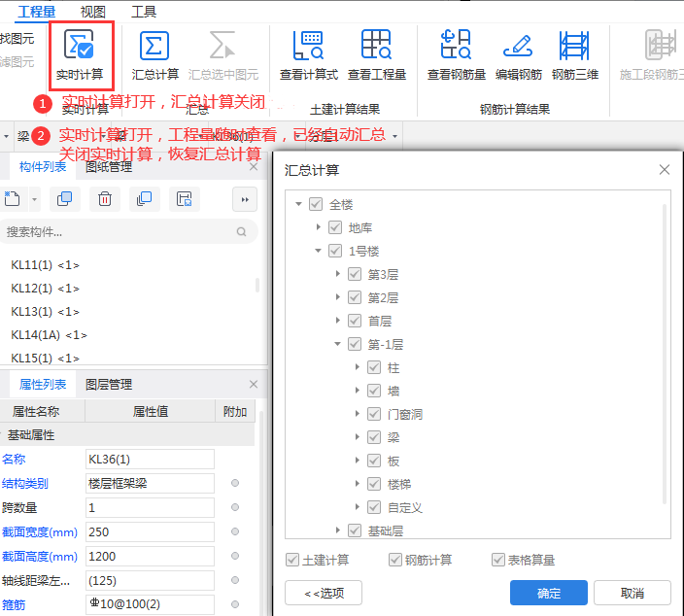Click the inter-layer copy icon in the component toolbar

[x=145, y=199]
